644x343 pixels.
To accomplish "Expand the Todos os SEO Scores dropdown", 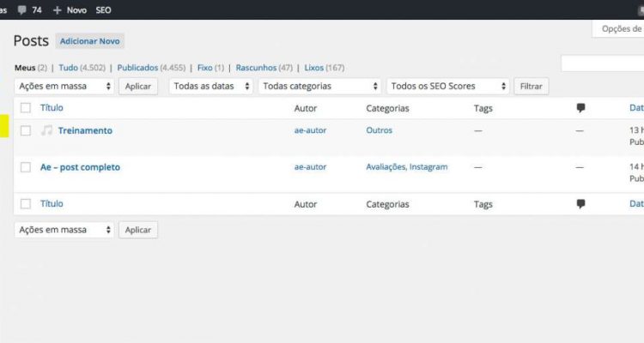I will point(447,87).
